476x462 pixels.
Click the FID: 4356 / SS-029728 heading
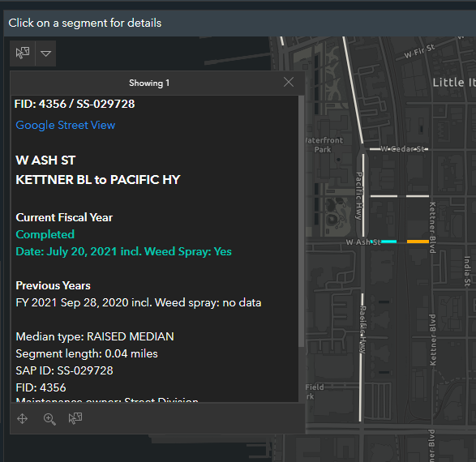tap(75, 104)
